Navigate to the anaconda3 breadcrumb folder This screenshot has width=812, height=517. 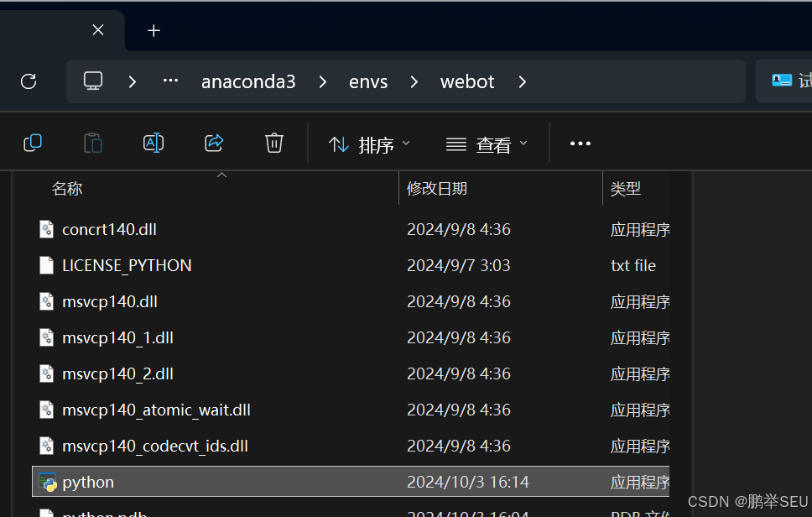(248, 81)
